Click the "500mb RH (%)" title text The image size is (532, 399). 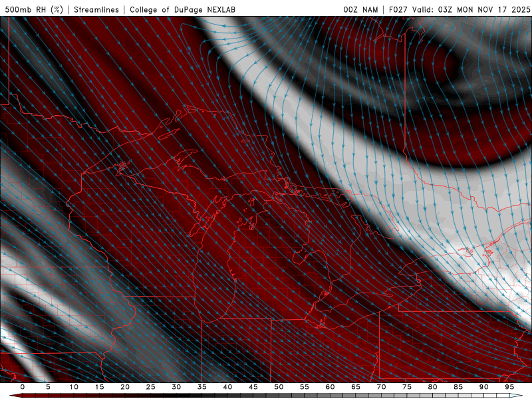point(34,9)
